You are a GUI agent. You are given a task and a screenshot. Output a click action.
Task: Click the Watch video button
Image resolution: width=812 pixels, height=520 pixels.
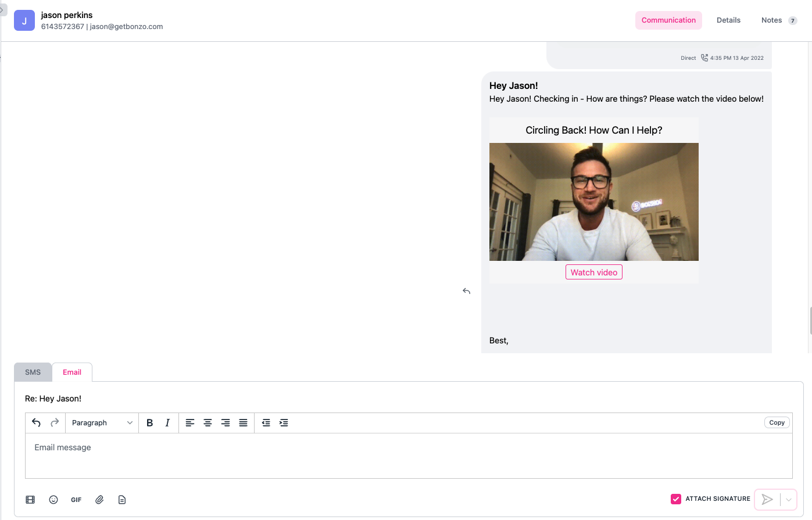[594, 272]
